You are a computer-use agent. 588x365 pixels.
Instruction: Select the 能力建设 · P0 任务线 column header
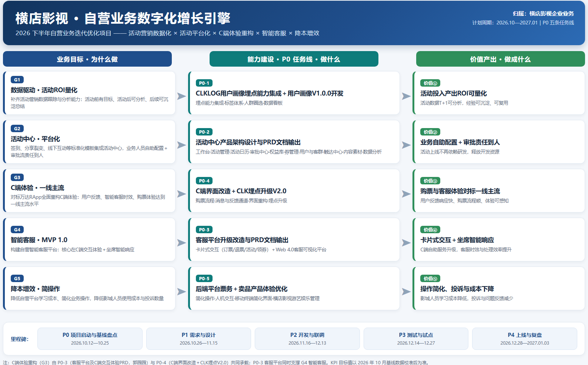pos(294,59)
